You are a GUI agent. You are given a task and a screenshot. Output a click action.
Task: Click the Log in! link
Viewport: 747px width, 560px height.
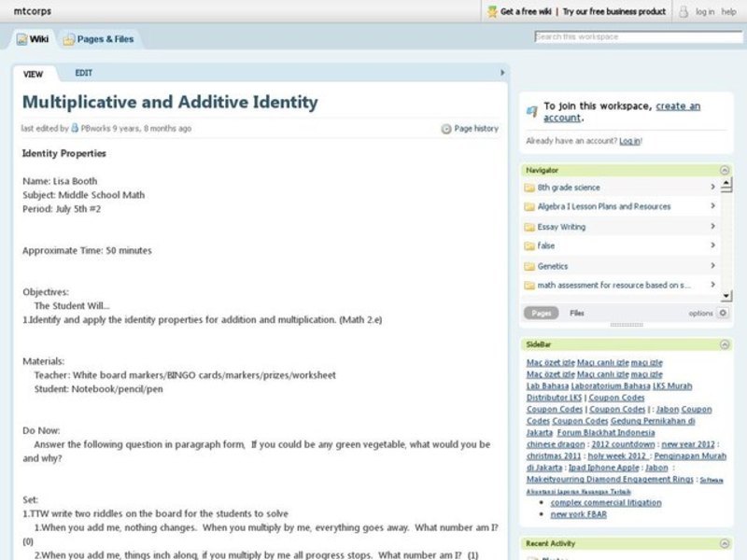[629, 140]
